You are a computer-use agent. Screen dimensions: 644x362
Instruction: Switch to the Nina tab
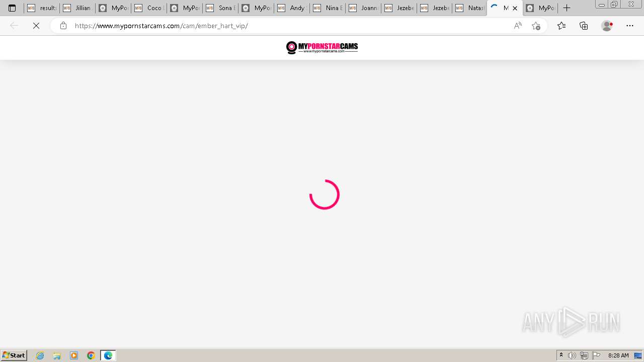click(x=328, y=8)
